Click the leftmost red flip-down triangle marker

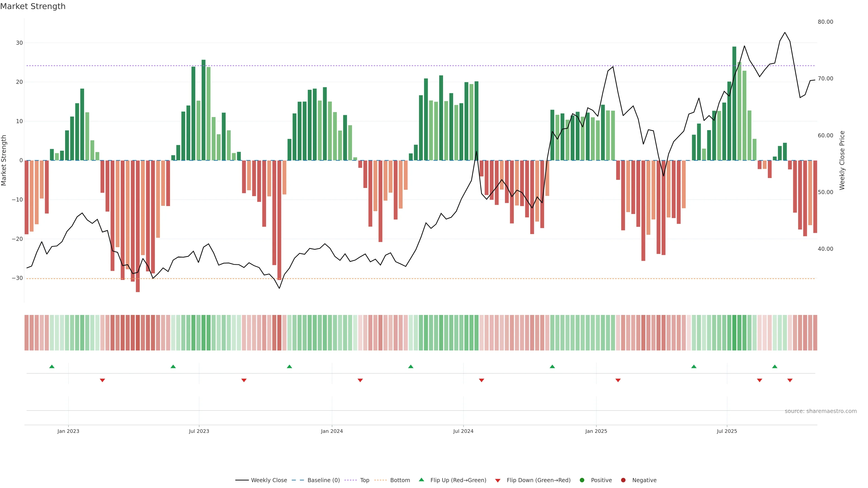[x=102, y=380]
